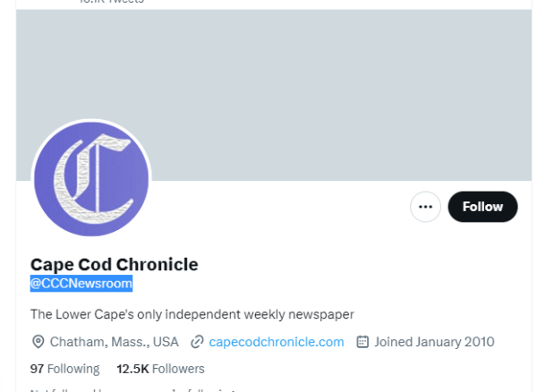Screen dimensions: 554x392
Task: Click the chain link icon
Action: pos(197,342)
